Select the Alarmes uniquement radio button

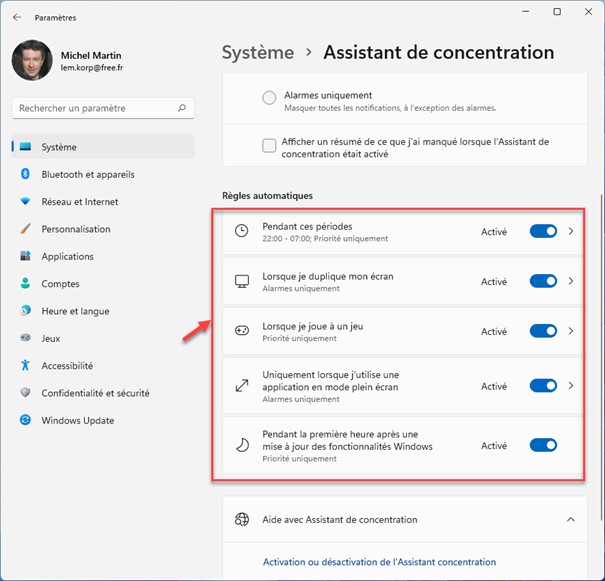pyautogui.click(x=269, y=98)
